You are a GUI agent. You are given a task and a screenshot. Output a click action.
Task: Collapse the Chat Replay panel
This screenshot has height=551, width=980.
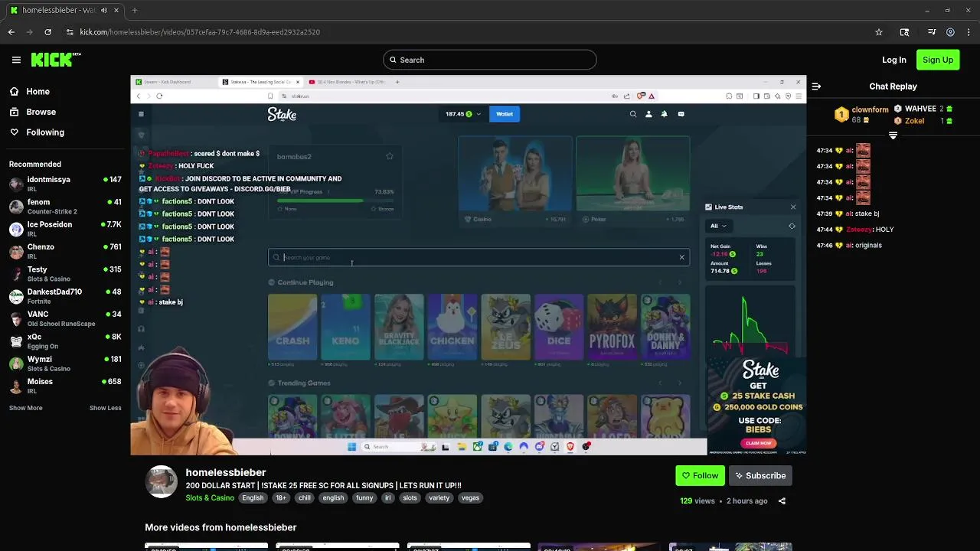tap(816, 86)
